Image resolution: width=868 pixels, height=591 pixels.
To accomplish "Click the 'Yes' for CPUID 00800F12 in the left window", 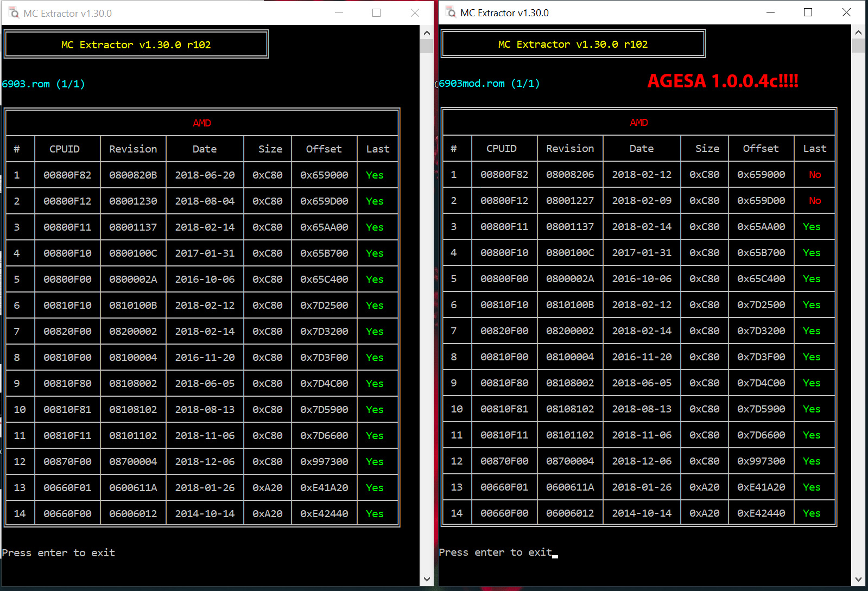I will tap(375, 201).
